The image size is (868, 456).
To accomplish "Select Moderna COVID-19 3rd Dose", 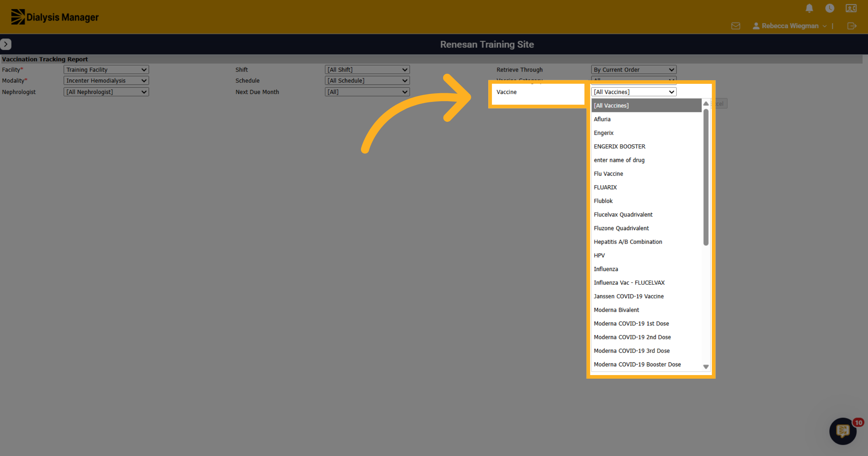I will (x=646, y=351).
